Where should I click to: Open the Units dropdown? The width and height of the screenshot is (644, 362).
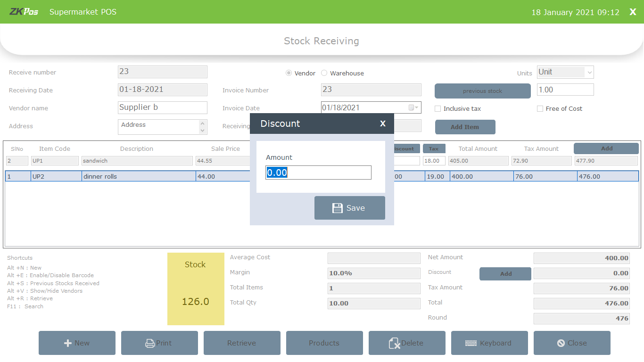(589, 72)
